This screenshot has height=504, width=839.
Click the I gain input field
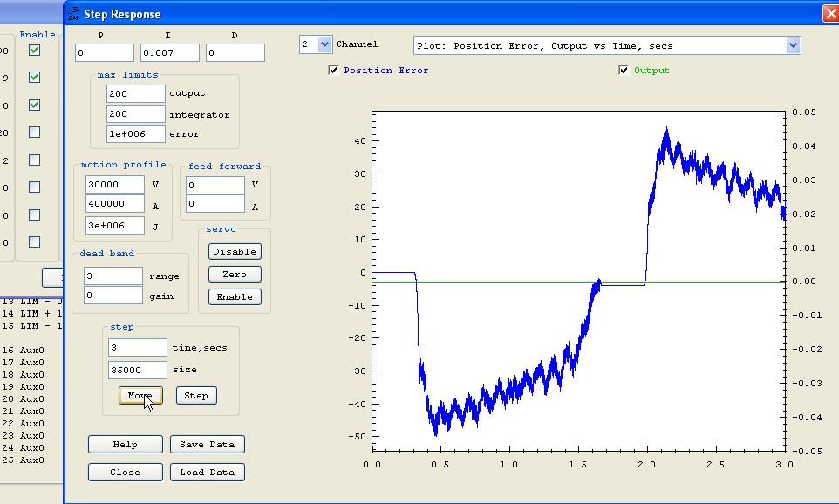click(170, 53)
